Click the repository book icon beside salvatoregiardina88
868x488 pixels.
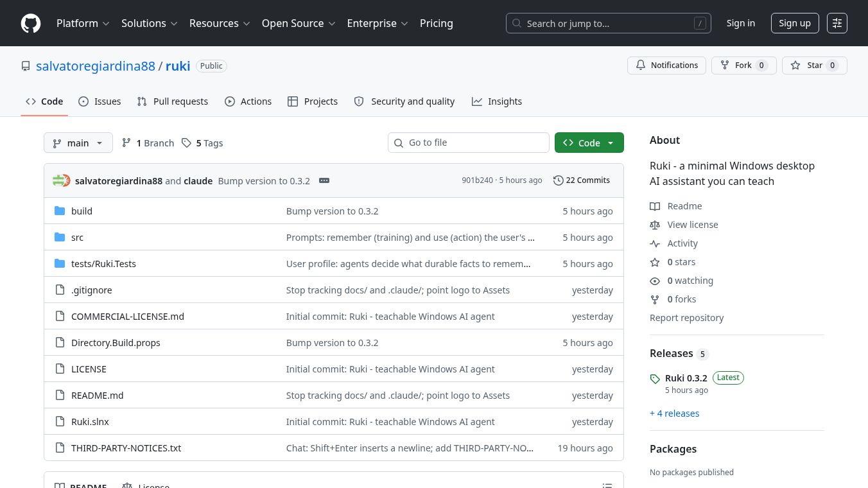26,66
